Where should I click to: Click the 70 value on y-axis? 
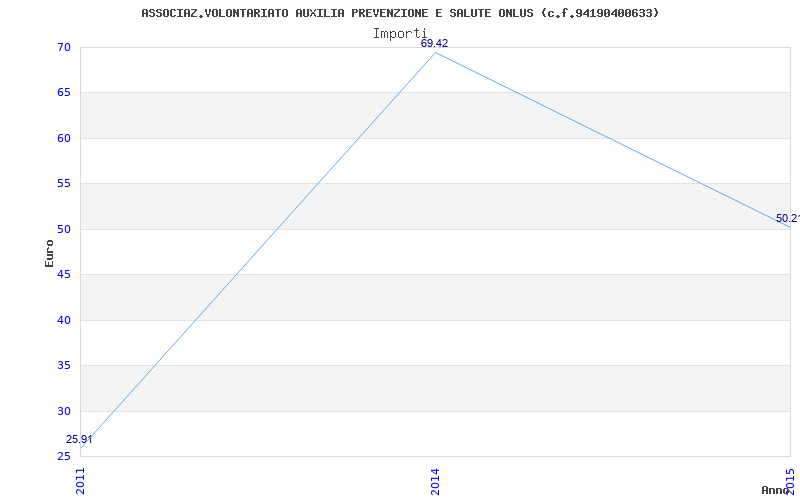[x=64, y=47]
